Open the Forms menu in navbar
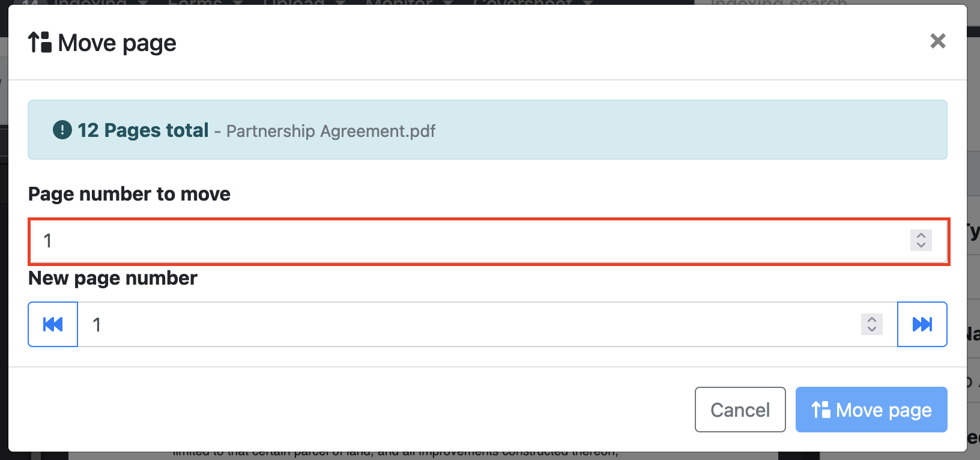The image size is (980, 460). point(204,3)
